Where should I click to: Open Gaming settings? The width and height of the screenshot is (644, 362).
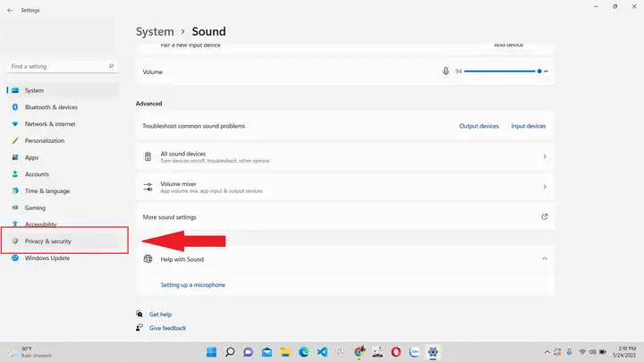pyautogui.click(x=63, y=208)
